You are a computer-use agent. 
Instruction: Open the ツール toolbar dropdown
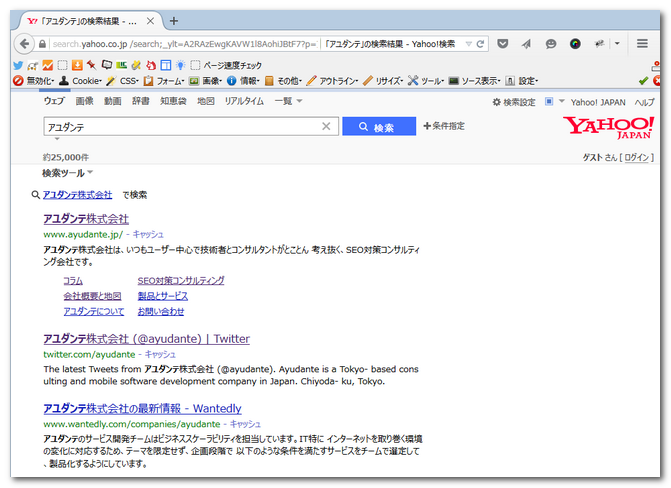tap(425, 80)
